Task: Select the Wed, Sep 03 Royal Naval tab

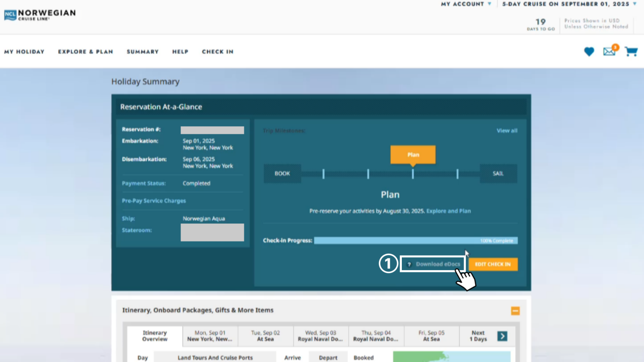Action: [321, 336]
